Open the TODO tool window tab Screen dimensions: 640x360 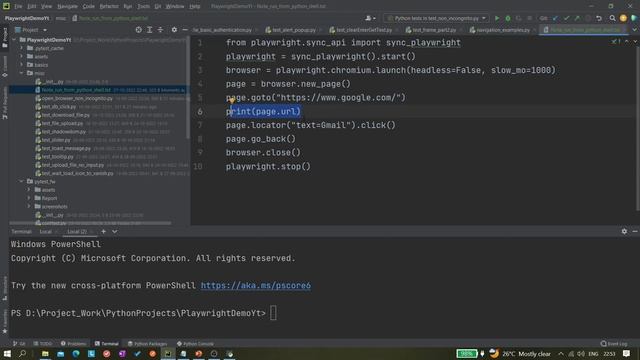pos(43,344)
